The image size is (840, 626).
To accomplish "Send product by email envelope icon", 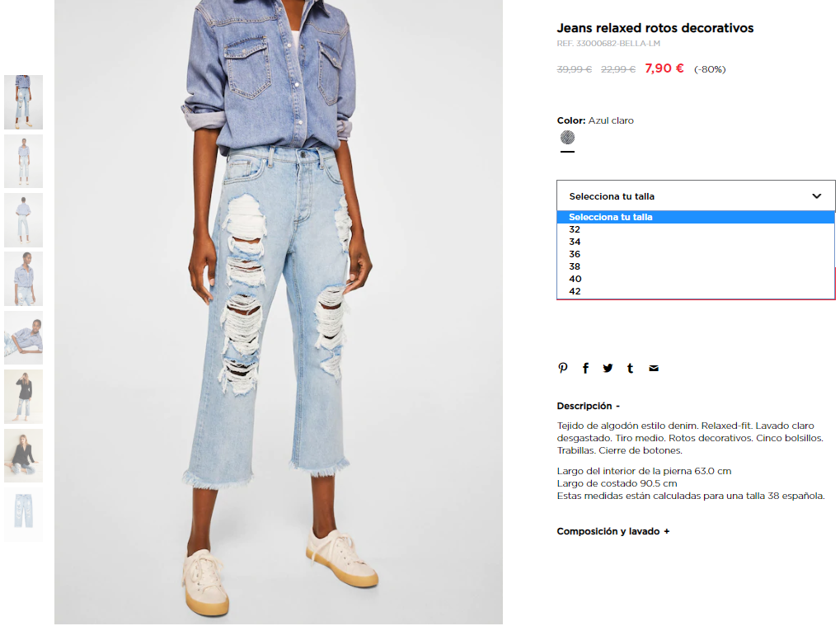I will click(x=654, y=368).
